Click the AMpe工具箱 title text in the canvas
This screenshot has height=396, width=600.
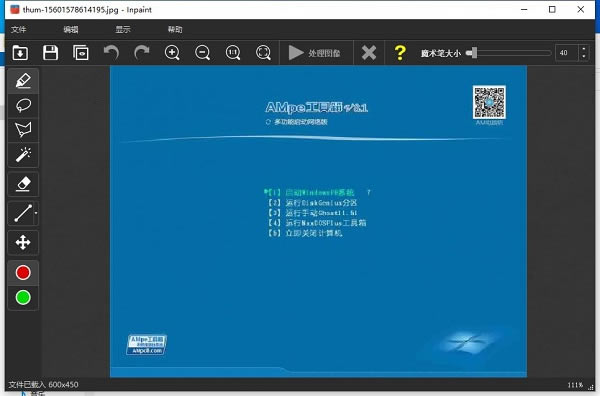pyautogui.click(x=316, y=107)
